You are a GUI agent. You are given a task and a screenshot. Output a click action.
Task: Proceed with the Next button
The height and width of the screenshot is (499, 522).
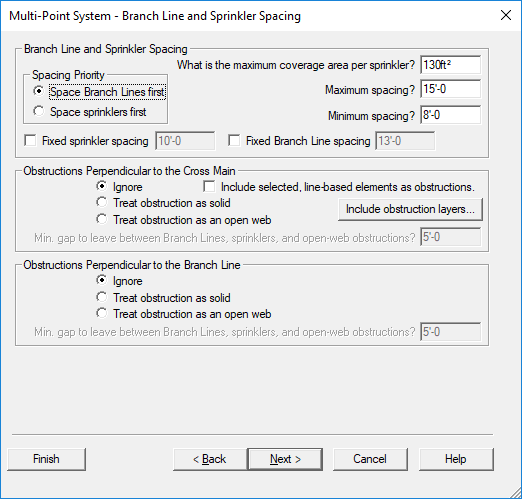[x=285, y=459]
